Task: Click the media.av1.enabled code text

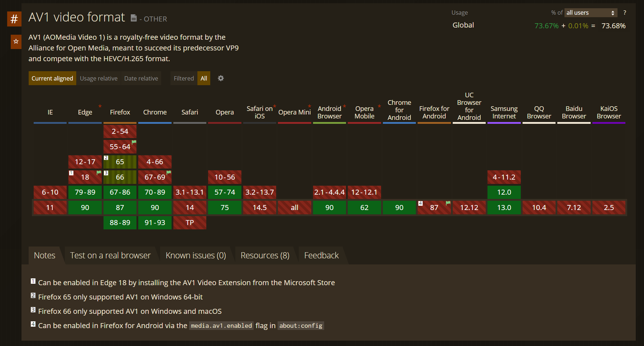Action: point(221,326)
